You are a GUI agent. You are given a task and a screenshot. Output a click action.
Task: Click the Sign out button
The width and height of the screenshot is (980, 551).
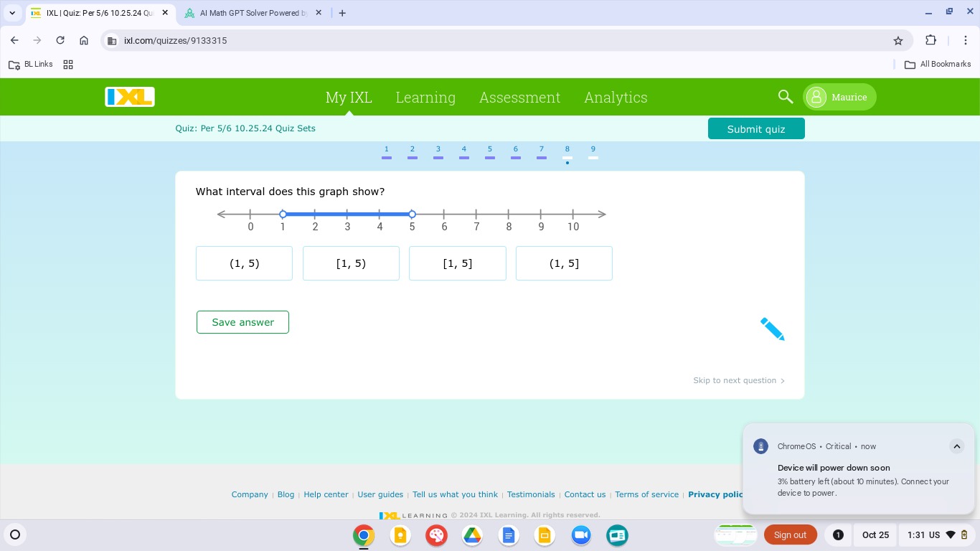(790, 534)
